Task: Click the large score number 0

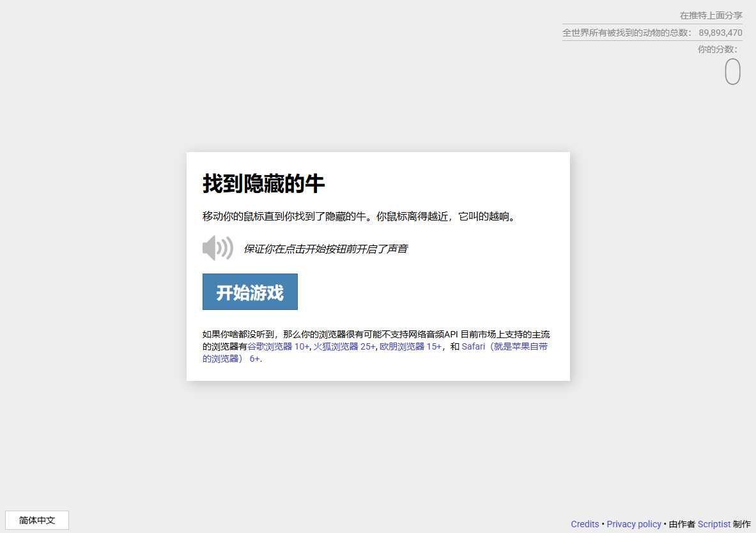Action: tap(732, 72)
